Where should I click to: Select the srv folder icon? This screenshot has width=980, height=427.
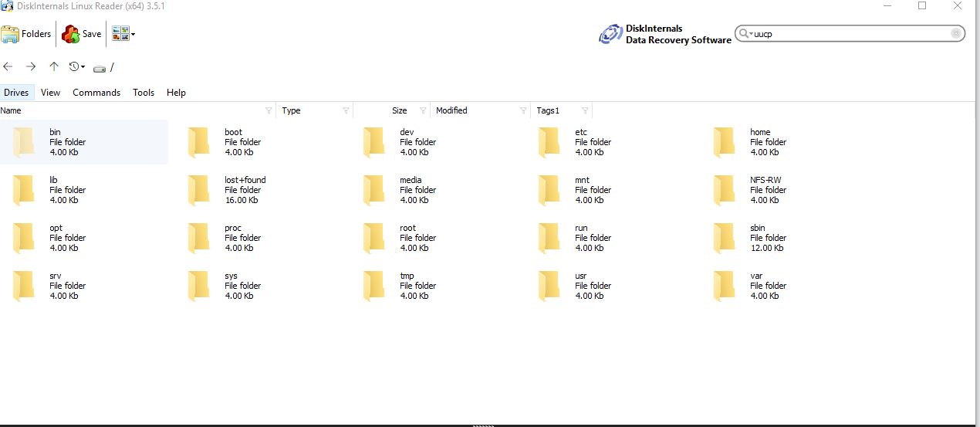[23, 286]
